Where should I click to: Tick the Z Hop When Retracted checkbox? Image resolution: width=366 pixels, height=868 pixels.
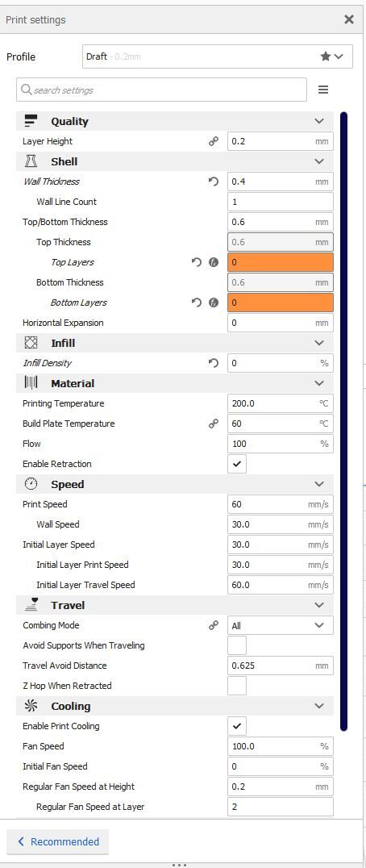click(237, 686)
